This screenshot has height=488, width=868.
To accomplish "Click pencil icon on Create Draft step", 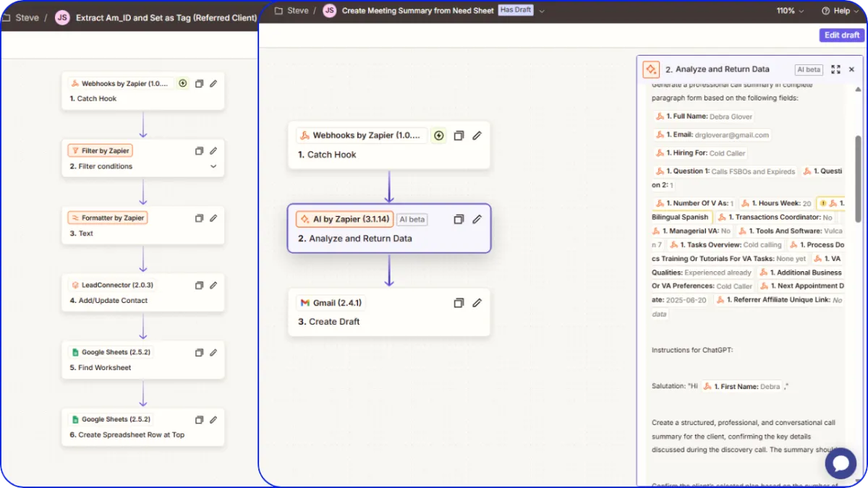I will click(x=477, y=303).
